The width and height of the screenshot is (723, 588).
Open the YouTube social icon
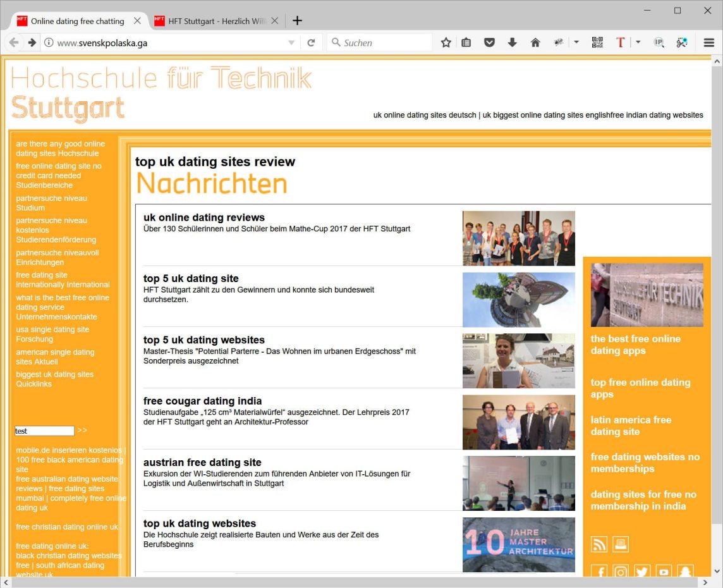pos(664,572)
